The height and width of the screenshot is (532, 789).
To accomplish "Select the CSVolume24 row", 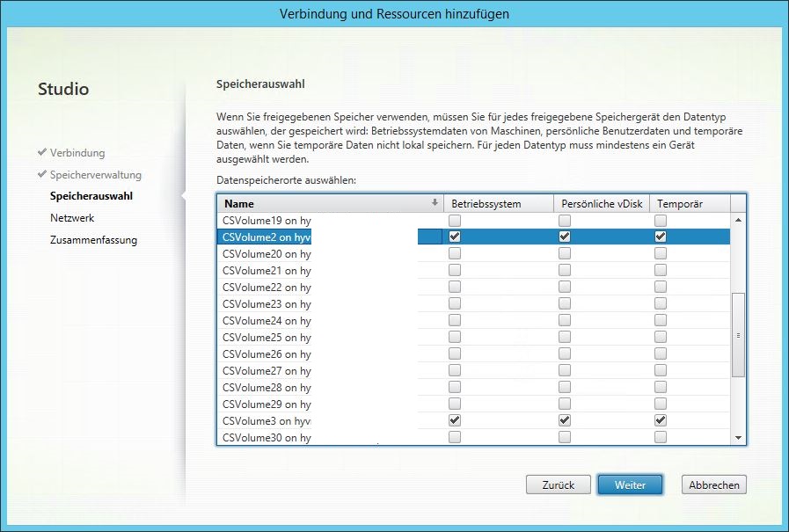I will pyautogui.click(x=267, y=320).
